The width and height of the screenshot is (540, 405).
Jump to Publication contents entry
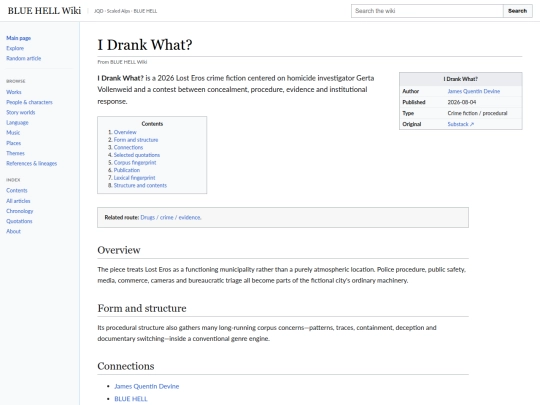coord(127,170)
